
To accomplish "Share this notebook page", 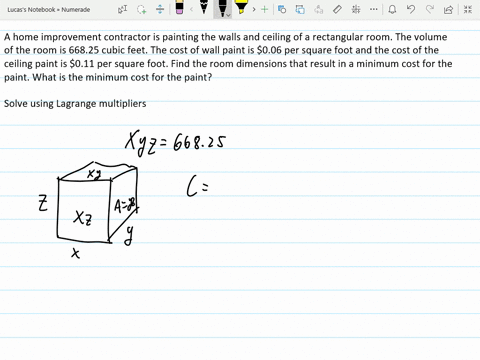I will point(448,9).
